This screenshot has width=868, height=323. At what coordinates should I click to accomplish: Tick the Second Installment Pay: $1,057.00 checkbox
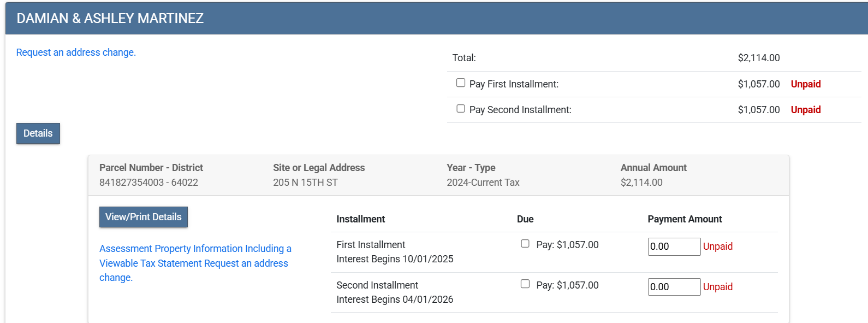pos(525,284)
